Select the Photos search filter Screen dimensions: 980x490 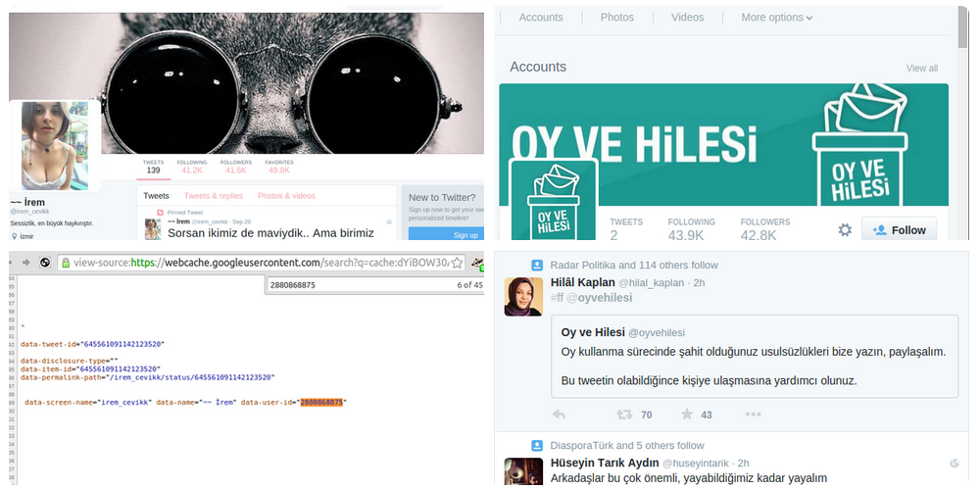616,18
